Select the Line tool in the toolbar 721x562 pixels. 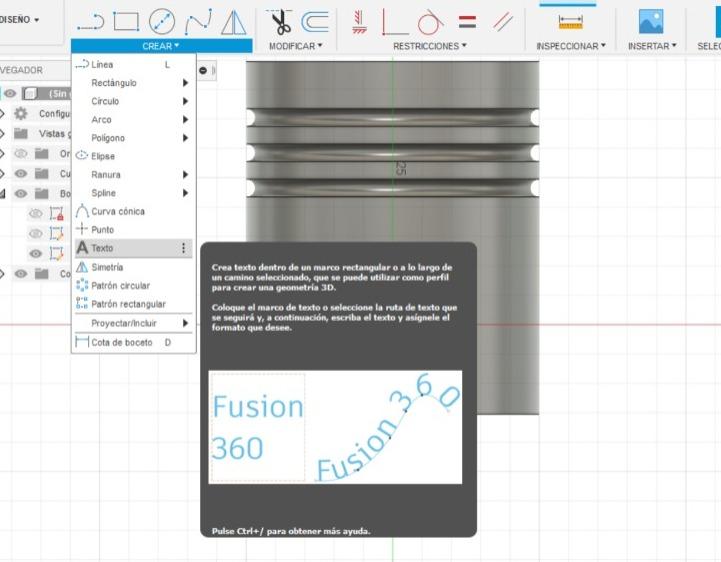click(90, 21)
